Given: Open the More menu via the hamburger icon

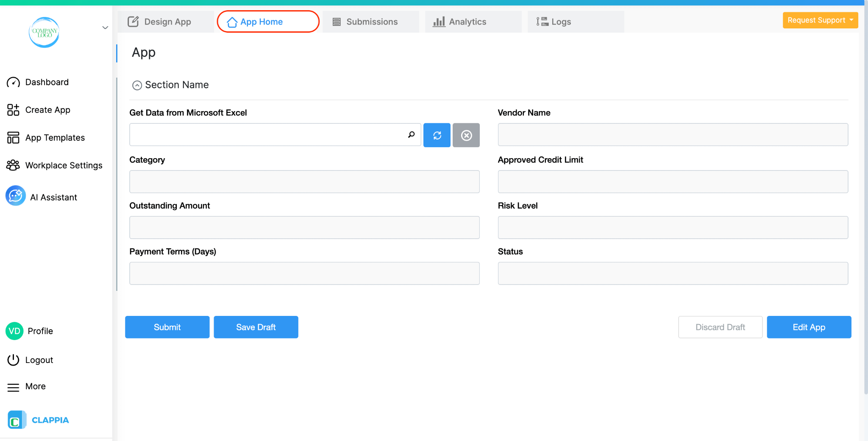Looking at the screenshot, I should (x=13, y=386).
